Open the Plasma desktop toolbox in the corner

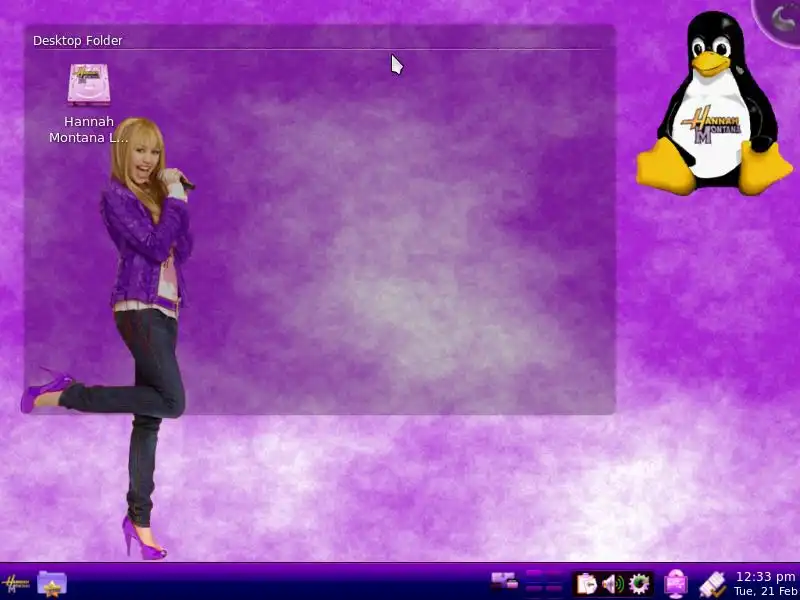click(780, 18)
